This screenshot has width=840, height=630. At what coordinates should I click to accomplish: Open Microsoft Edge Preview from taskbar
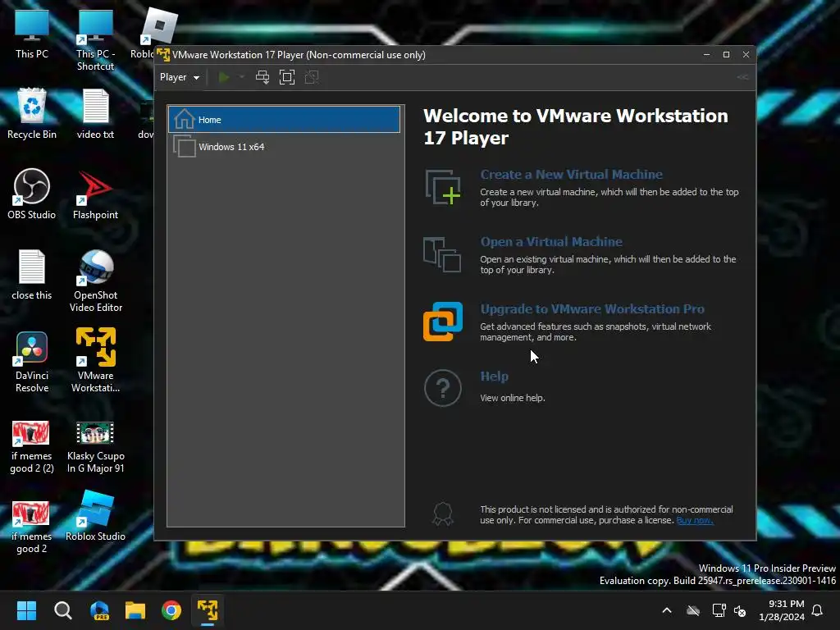[99, 610]
